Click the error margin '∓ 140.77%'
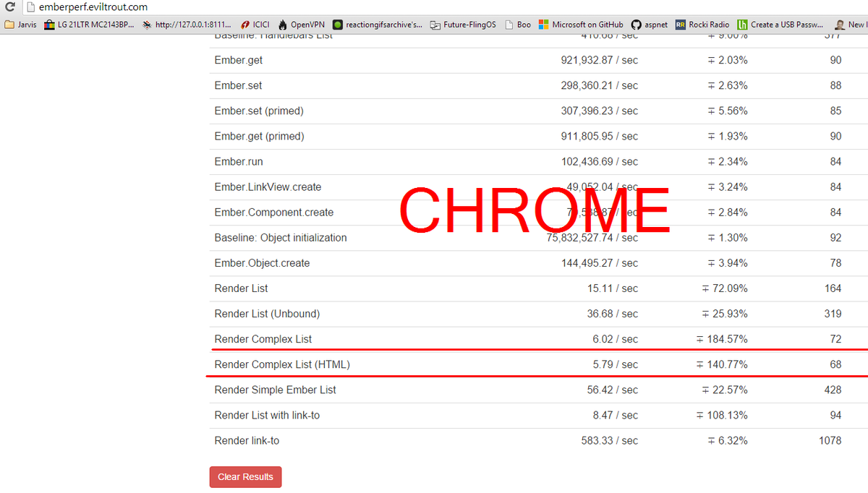The height and width of the screenshot is (493, 868). (722, 364)
